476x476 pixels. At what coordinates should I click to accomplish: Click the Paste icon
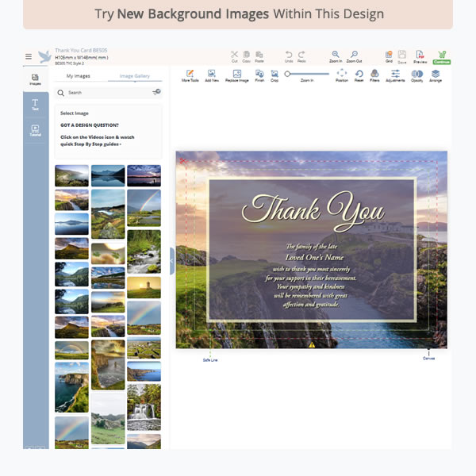click(259, 56)
